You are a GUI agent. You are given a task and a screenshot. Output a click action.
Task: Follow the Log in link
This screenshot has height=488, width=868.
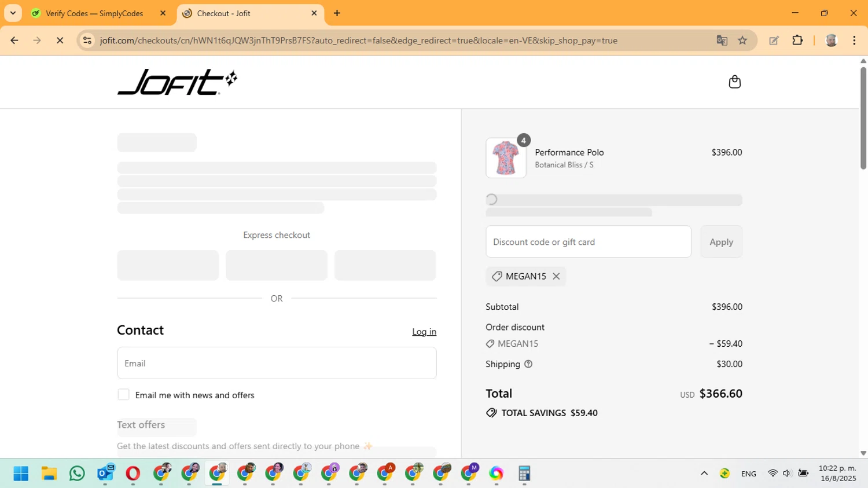pyautogui.click(x=424, y=332)
